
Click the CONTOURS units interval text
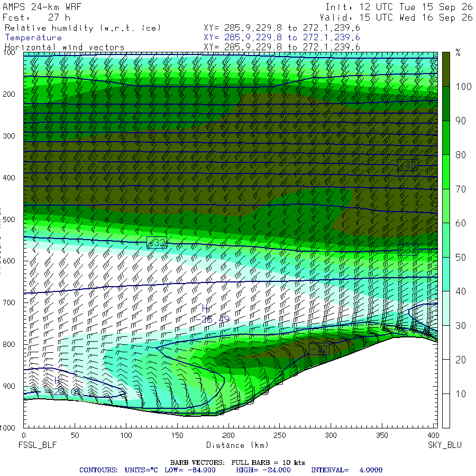pyautogui.click(x=231, y=470)
